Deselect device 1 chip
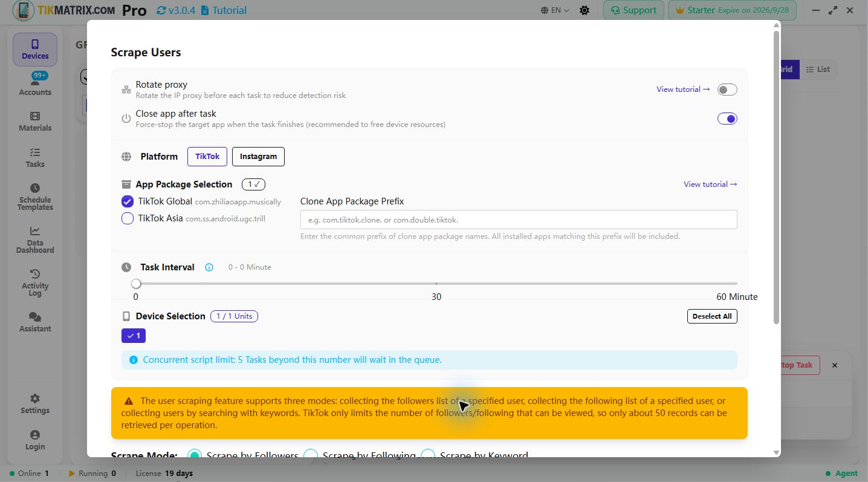The height and width of the screenshot is (482, 868). point(134,336)
